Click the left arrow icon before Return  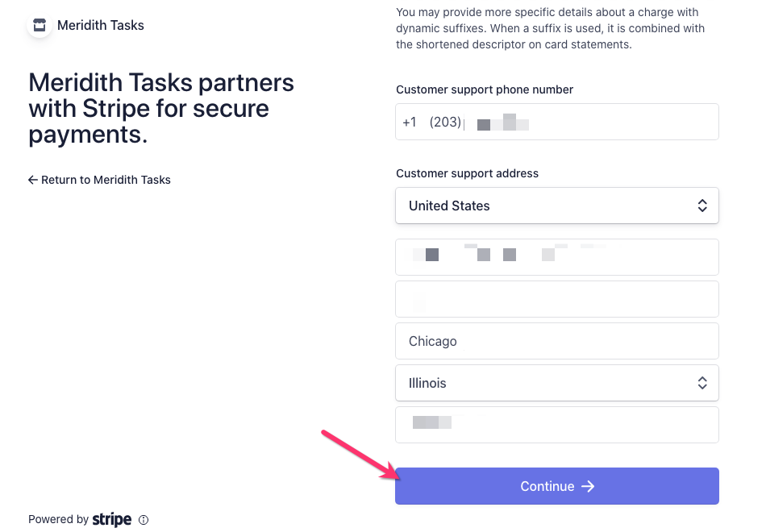[x=33, y=180]
